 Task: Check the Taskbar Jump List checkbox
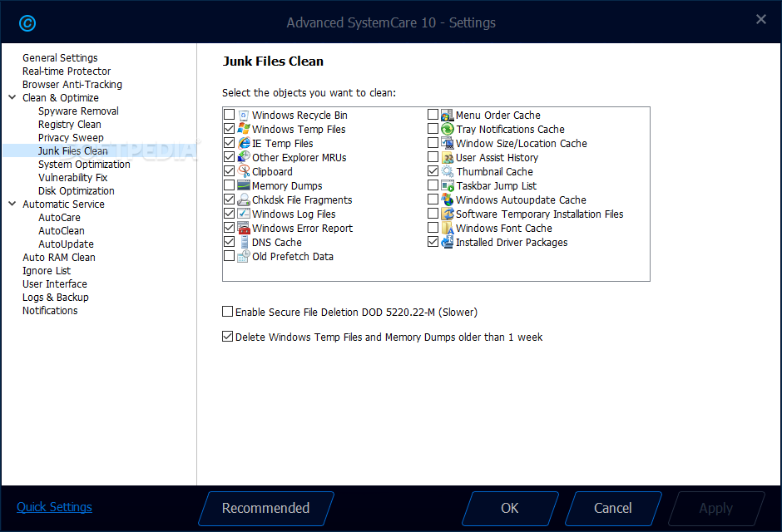coord(433,185)
